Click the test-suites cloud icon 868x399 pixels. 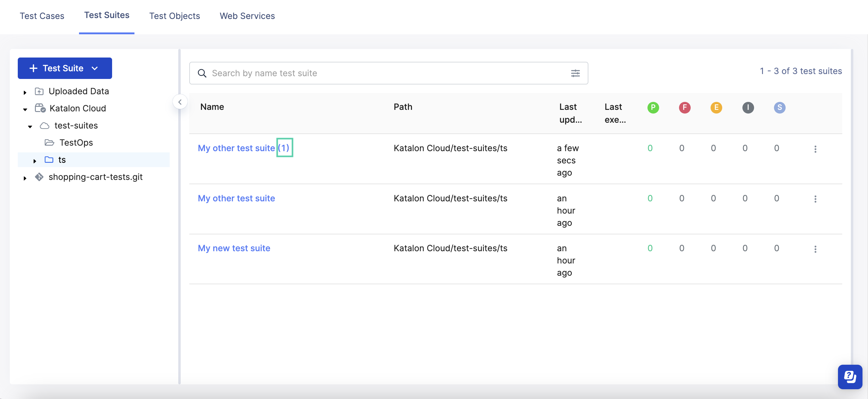coord(44,125)
